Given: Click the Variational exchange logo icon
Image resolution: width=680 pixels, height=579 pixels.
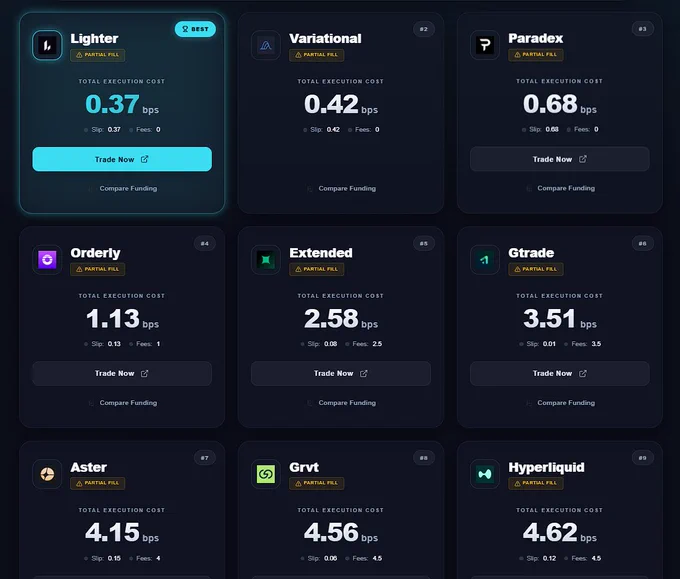Looking at the screenshot, I should click(x=266, y=45).
